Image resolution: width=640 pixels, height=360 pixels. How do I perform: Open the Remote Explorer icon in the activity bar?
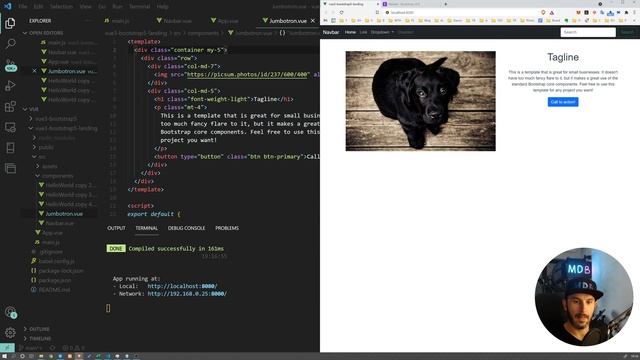point(10,127)
